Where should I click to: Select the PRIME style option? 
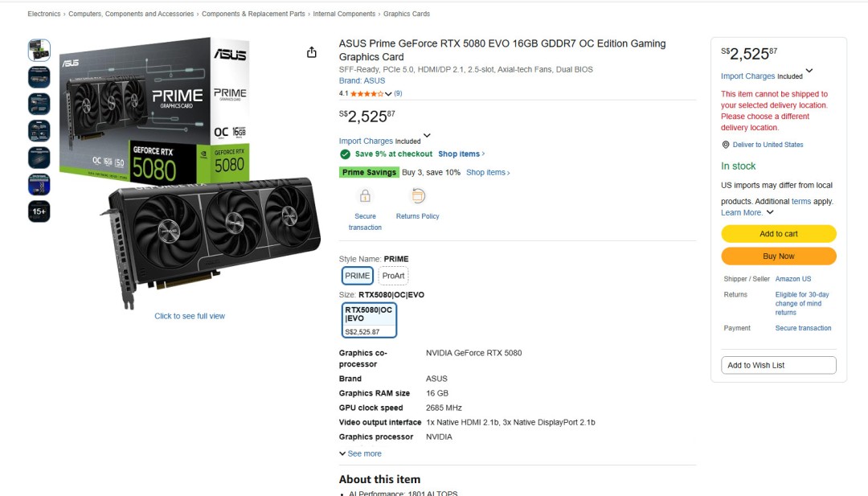pos(357,276)
